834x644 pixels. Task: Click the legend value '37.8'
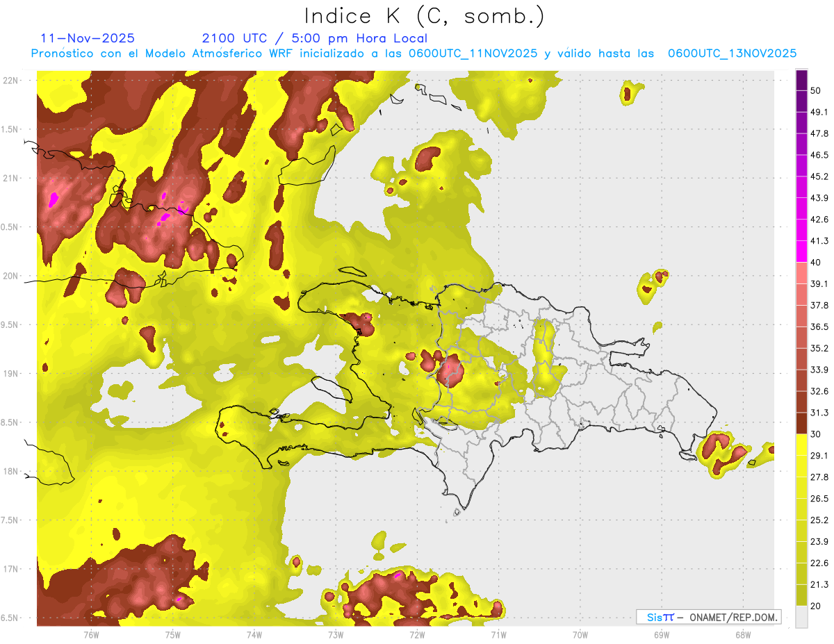819,306
